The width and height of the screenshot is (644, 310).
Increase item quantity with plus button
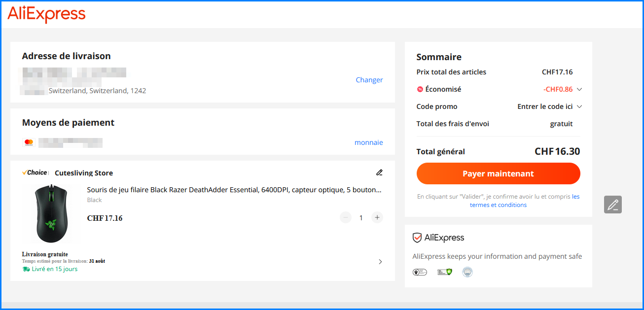[377, 217]
